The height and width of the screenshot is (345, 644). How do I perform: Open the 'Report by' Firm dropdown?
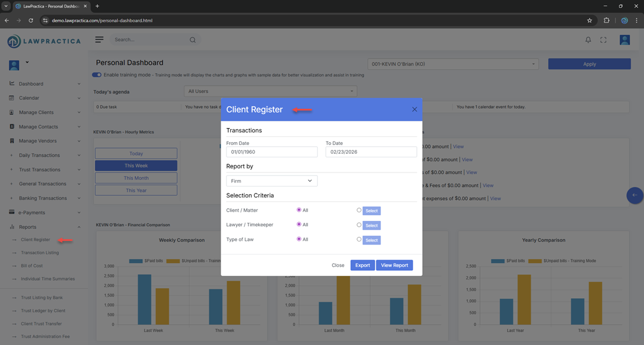pyautogui.click(x=272, y=181)
